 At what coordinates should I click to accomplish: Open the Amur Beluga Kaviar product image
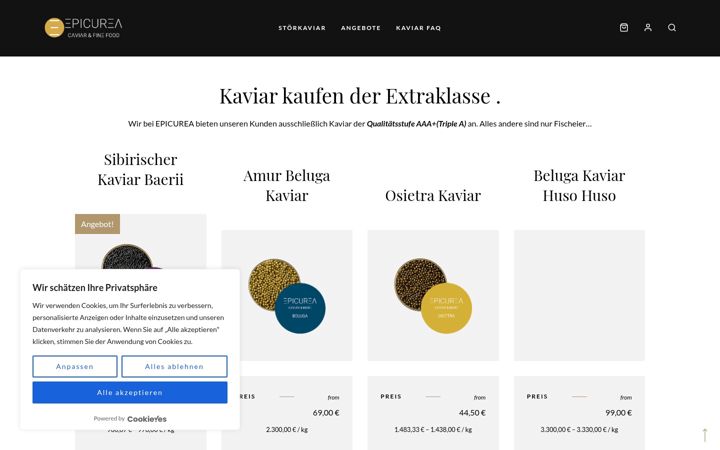coord(287,295)
